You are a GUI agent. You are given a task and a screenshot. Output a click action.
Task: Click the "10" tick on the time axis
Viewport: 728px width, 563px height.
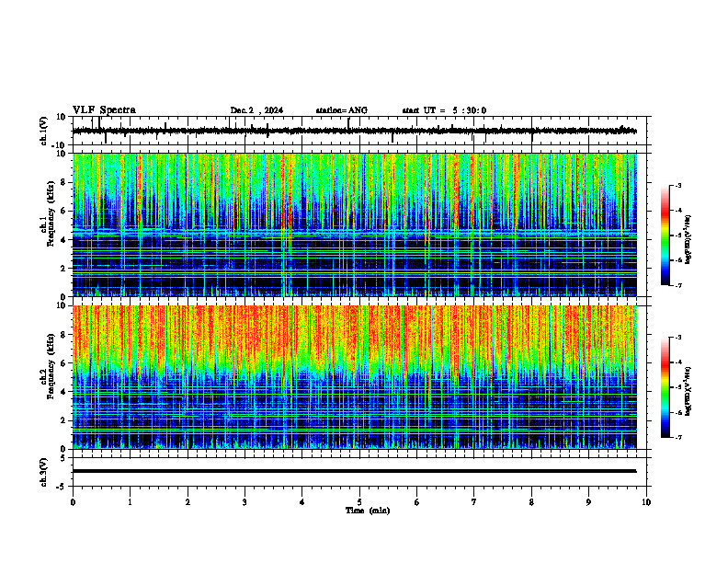pos(646,502)
